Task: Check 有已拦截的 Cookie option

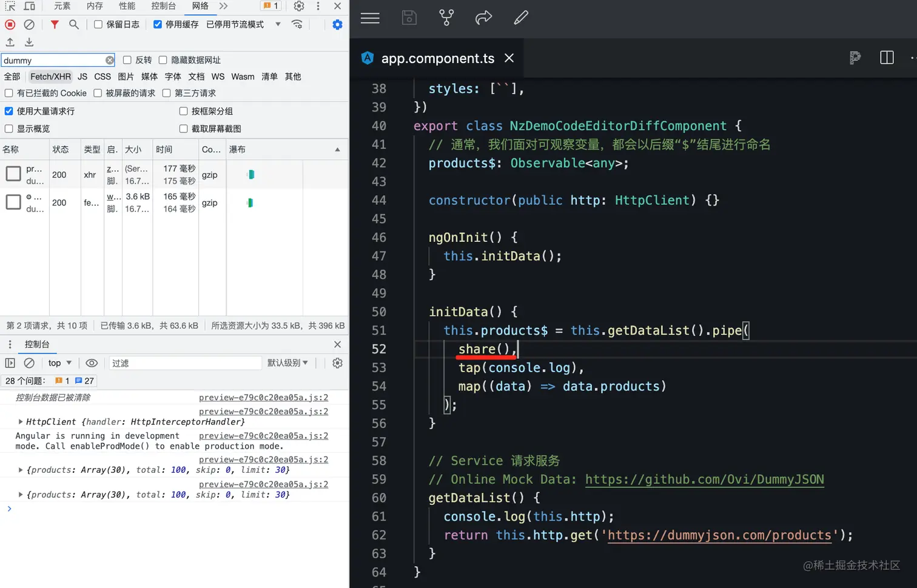Action: tap(9, 93)
